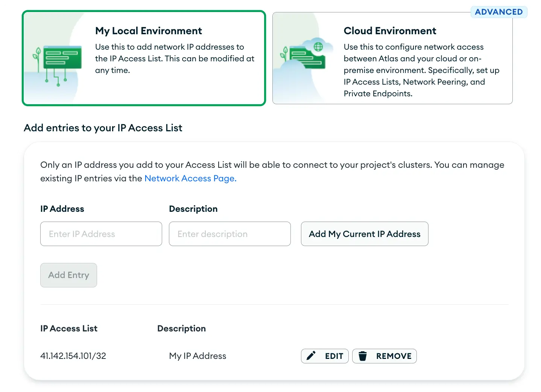Select the My Local Environment option card
This screenshot has height=392, width=541.
[x=144, y=58]
